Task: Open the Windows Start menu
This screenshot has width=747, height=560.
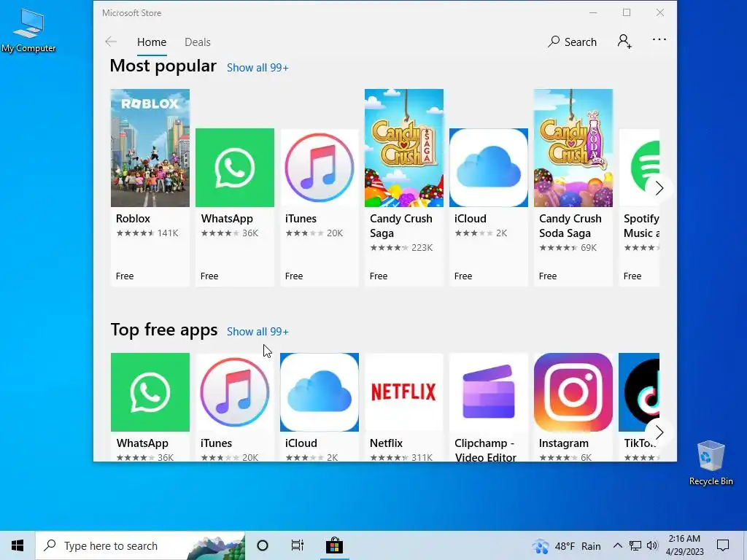Action: (x=18, y=545)
